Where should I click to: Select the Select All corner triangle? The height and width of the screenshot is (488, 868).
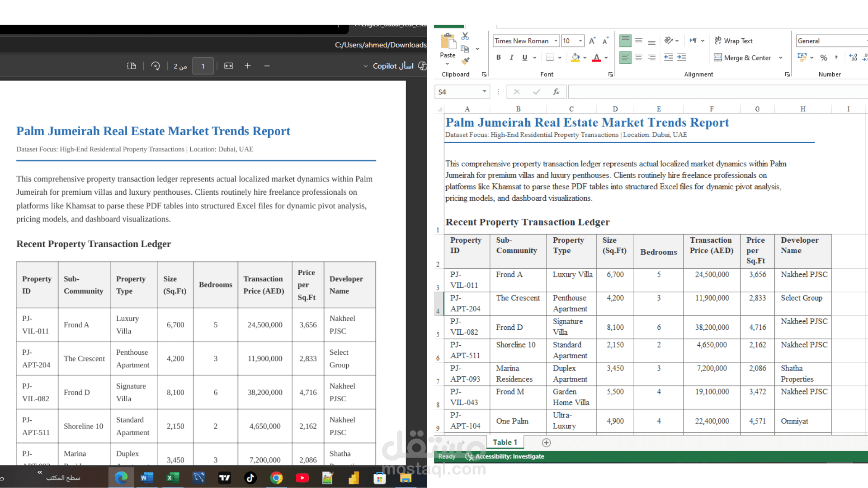(439, 109)
